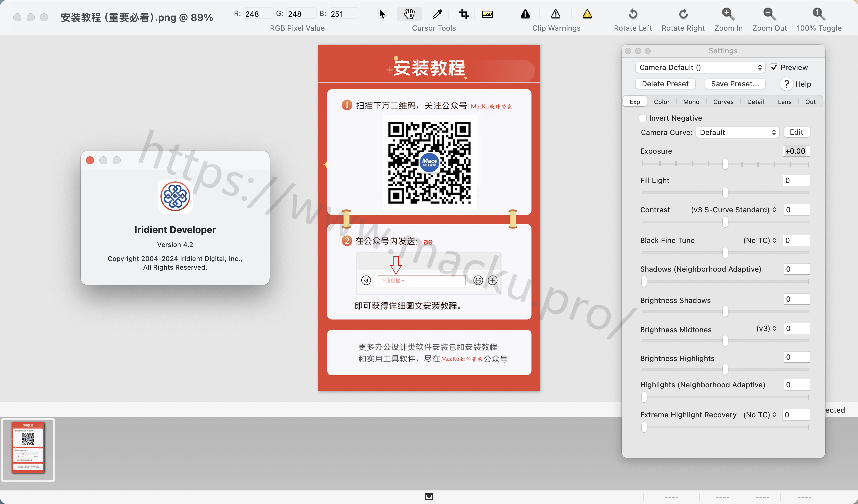Viewport: 858px width, 504px height.
Task: Click the Brightness Shadows slider handle
Action: (x=725, y=311)
